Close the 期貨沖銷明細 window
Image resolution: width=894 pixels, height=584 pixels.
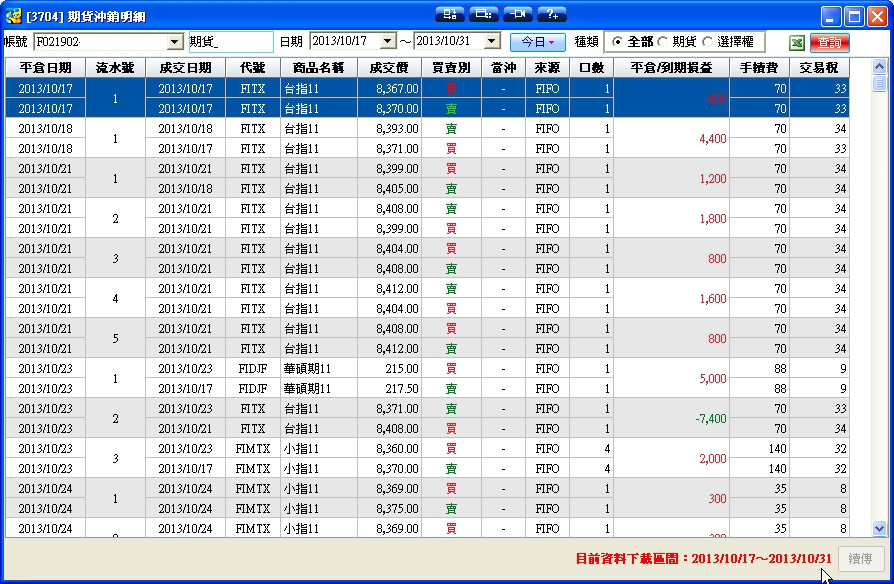[x=877, y=17]
